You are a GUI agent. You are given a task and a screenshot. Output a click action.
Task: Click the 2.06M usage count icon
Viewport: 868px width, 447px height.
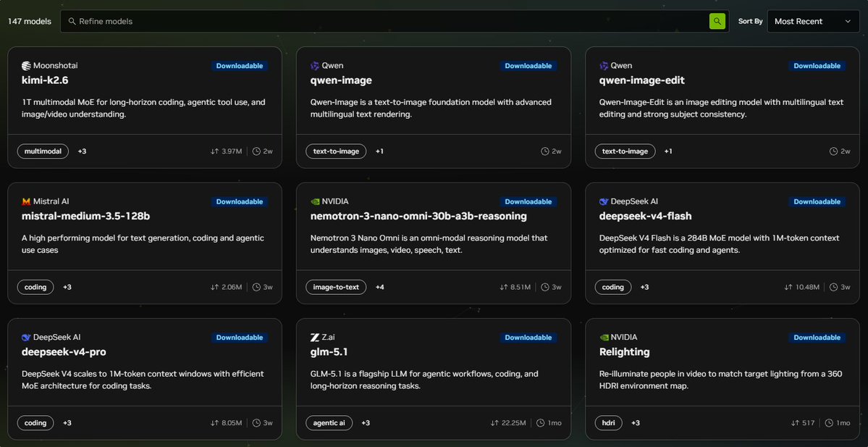click(215, 287)
